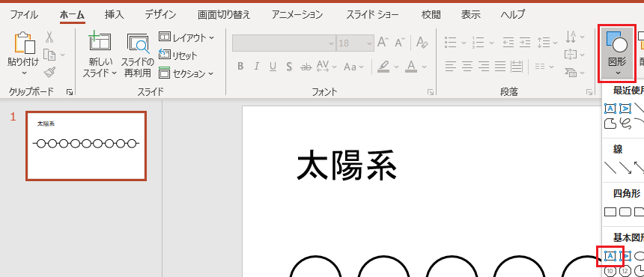Screen dimensions: 644x277
Task: Click the Justify alignment icon
Action: (x=500, y=66)
